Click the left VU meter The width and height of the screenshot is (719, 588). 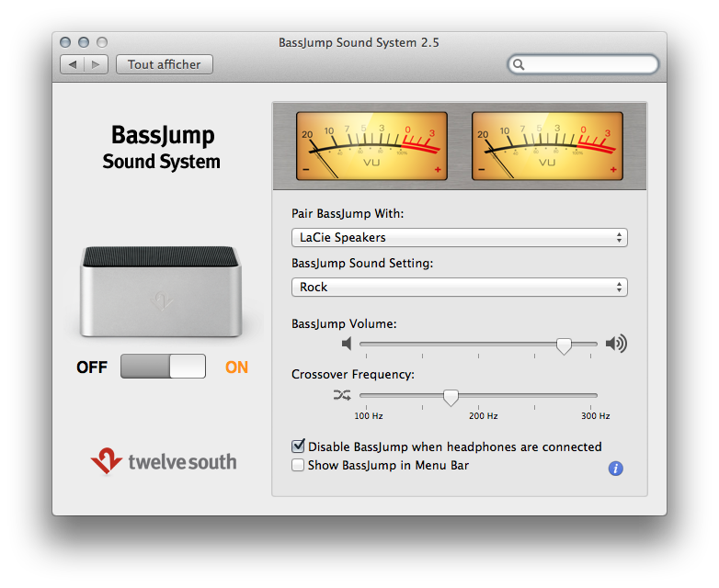pyautogui.click(x=371, y=146)
